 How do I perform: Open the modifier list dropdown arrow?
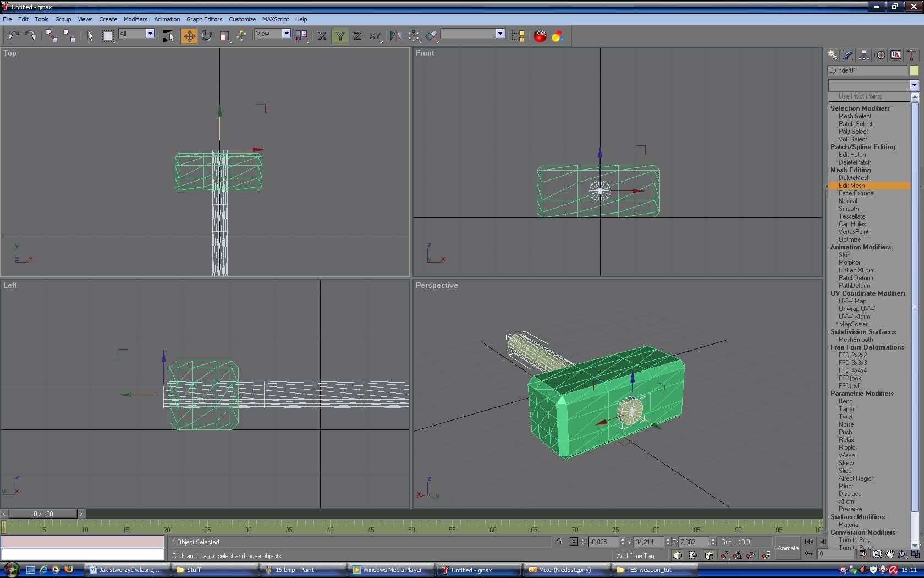[914, 85]
